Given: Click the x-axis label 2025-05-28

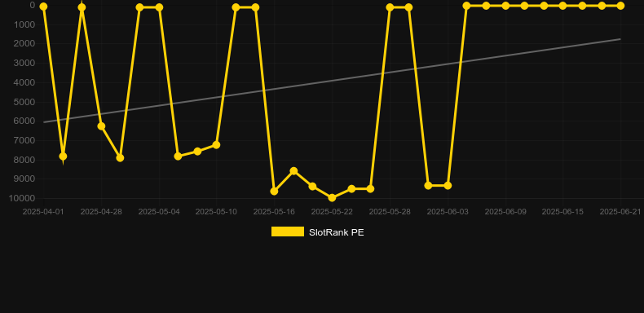Looking at the screenshot, I should [390, 212].
